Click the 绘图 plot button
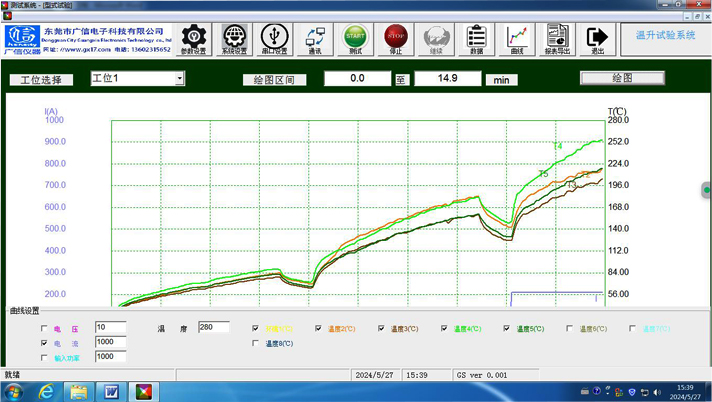The width and height of the screenshot is (712, 402). [622, 78]
